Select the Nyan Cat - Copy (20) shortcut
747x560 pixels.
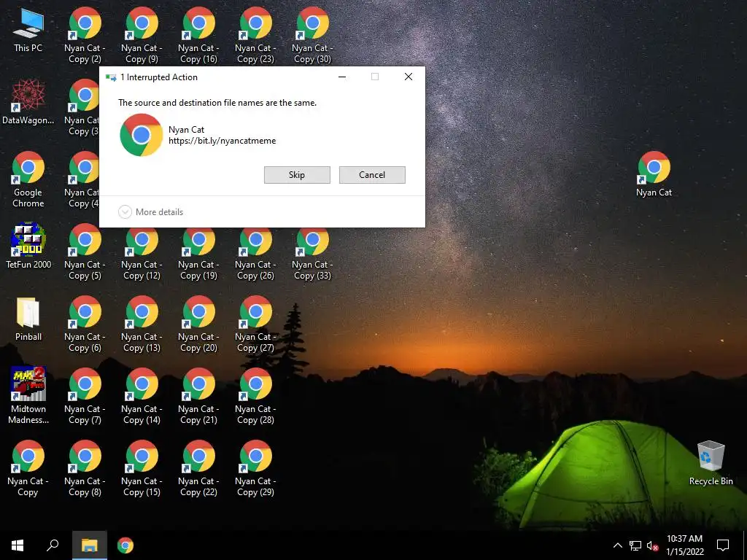[198, 324]
